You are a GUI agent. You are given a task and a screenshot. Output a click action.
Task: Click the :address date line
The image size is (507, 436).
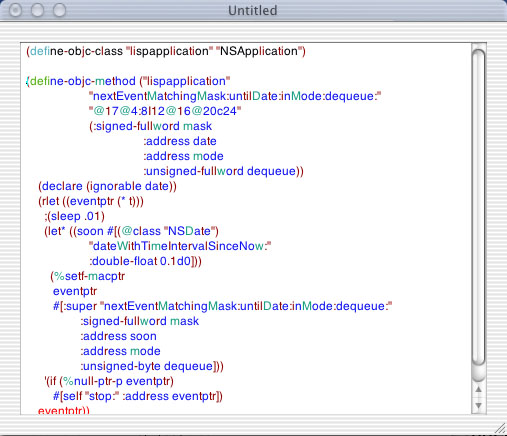[180, 141]
